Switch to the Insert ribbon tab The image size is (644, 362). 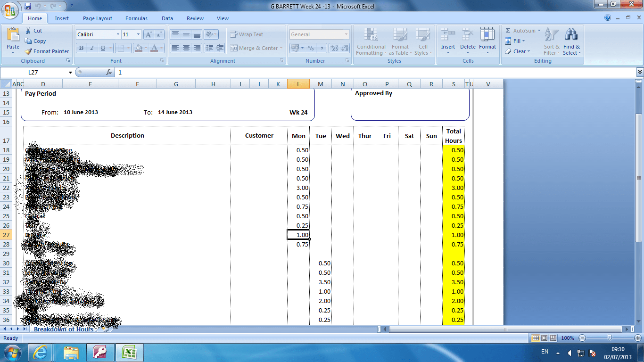pos(62,18)
